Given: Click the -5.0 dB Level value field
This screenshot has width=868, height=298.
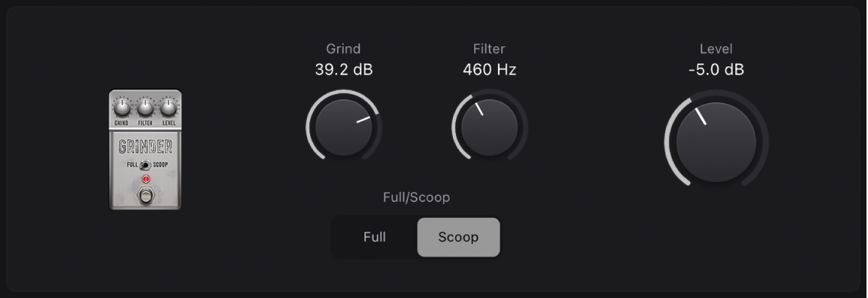Looking at the screenshot, I should click(716, 70).
